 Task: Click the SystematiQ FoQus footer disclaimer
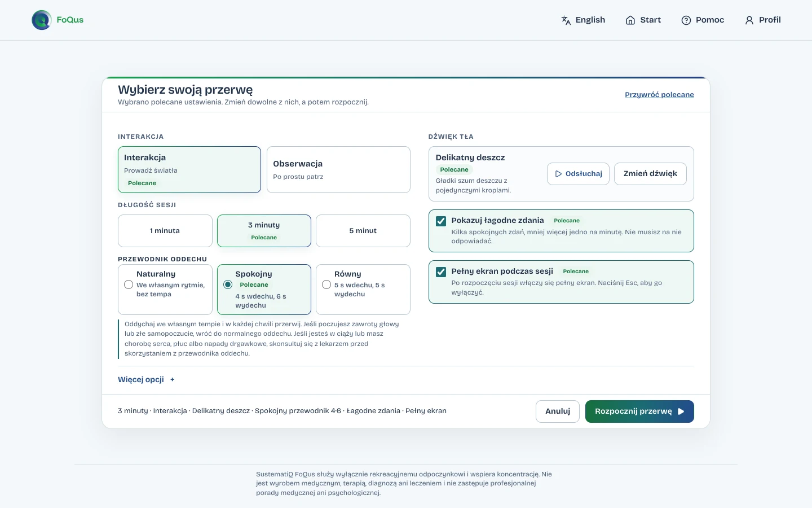coord(404,483)
